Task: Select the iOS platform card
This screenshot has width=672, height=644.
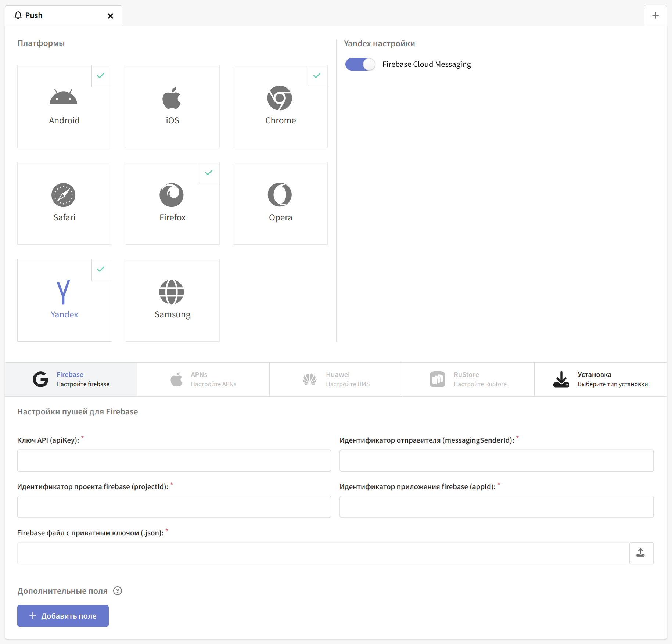Action: (x=172, y=107)
